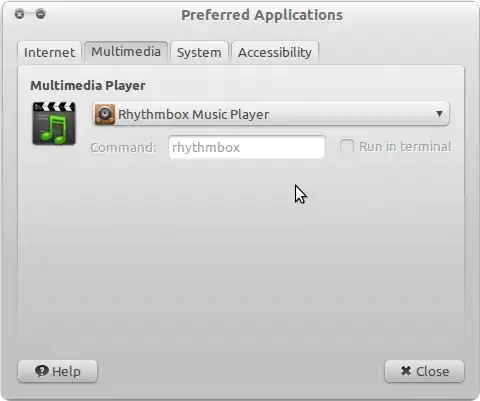Click the 'Run in terminal' label text
Viewport: 480px width, 401px height.
pos(405,147)
